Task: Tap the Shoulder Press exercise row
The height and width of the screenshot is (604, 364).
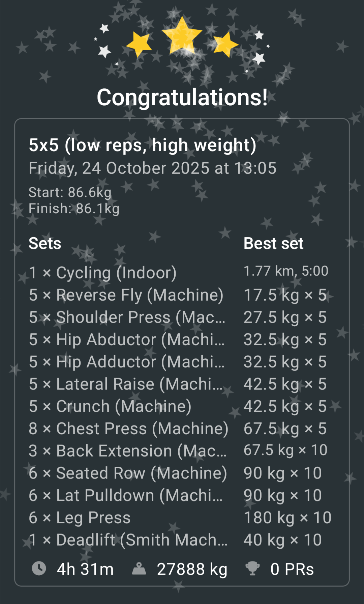Action: click(127, 317)
